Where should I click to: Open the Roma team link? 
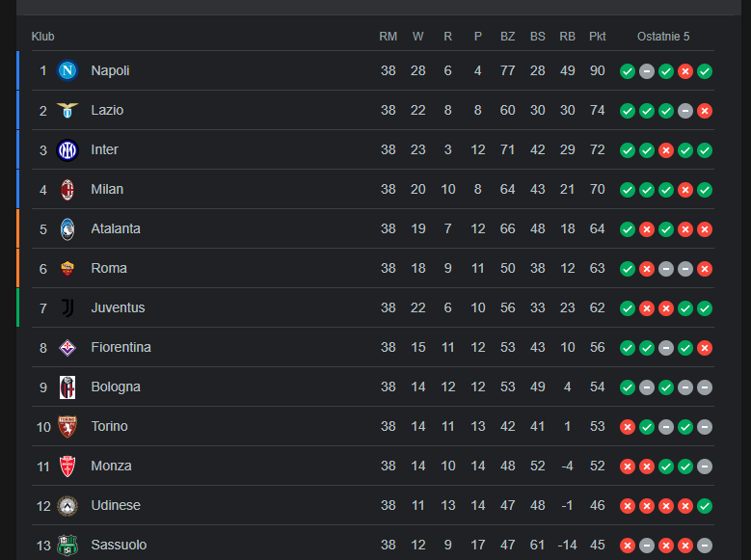point(109,268)
